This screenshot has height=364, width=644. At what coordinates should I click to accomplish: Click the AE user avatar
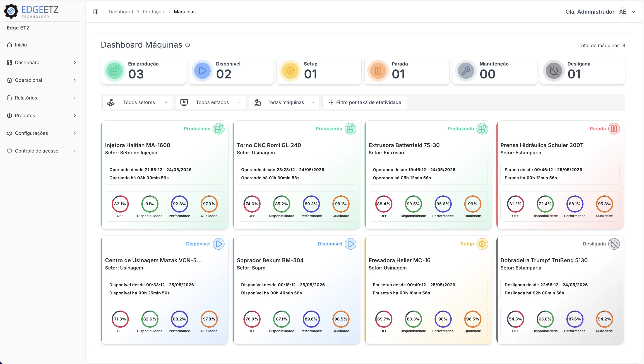[x=622, y=12]
